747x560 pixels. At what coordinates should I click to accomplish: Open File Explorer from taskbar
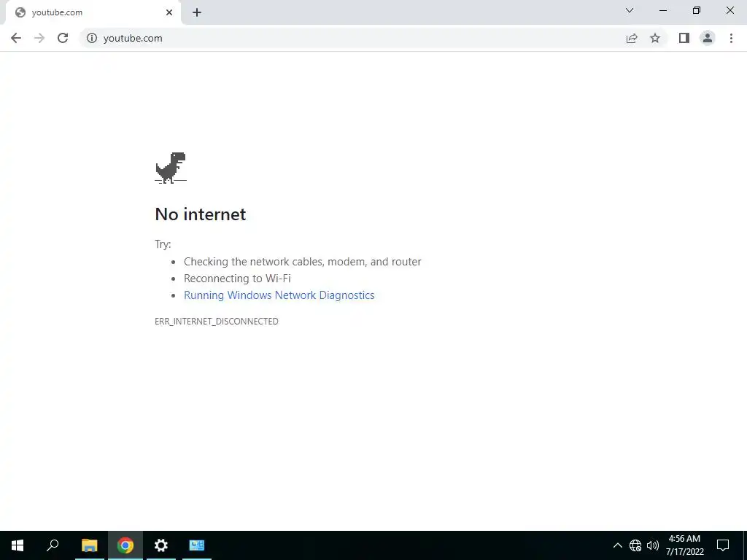click(x=89, y=545)
